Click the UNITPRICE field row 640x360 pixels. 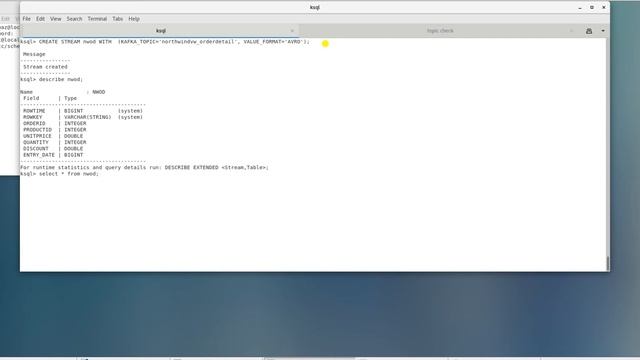53,136
